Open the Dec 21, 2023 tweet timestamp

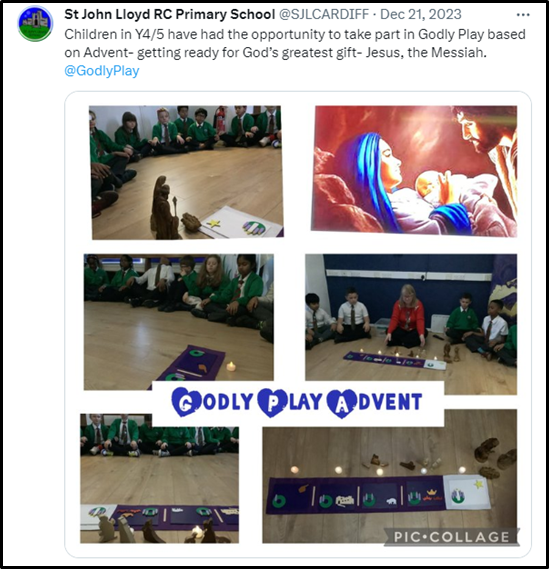point(421,15)
